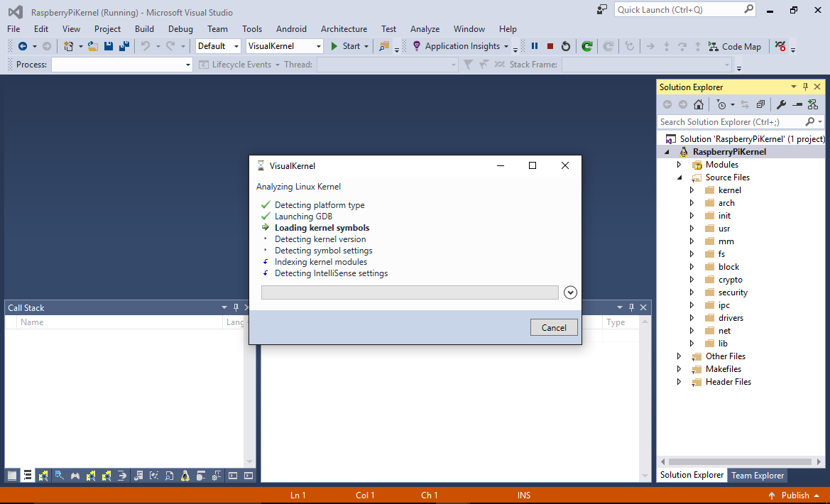Expand the Header Files node
Screen dimensions: 830x504
click(679, 382)
